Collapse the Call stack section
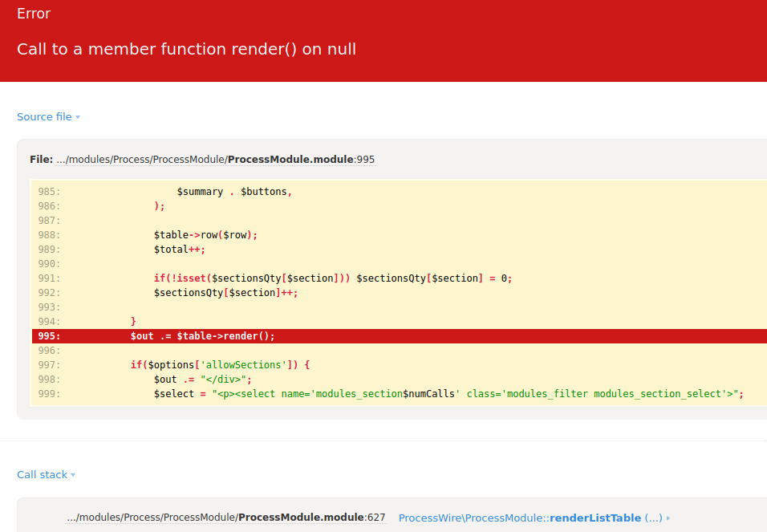The height and width of the screenshot is (532, 767). (46, 475)
